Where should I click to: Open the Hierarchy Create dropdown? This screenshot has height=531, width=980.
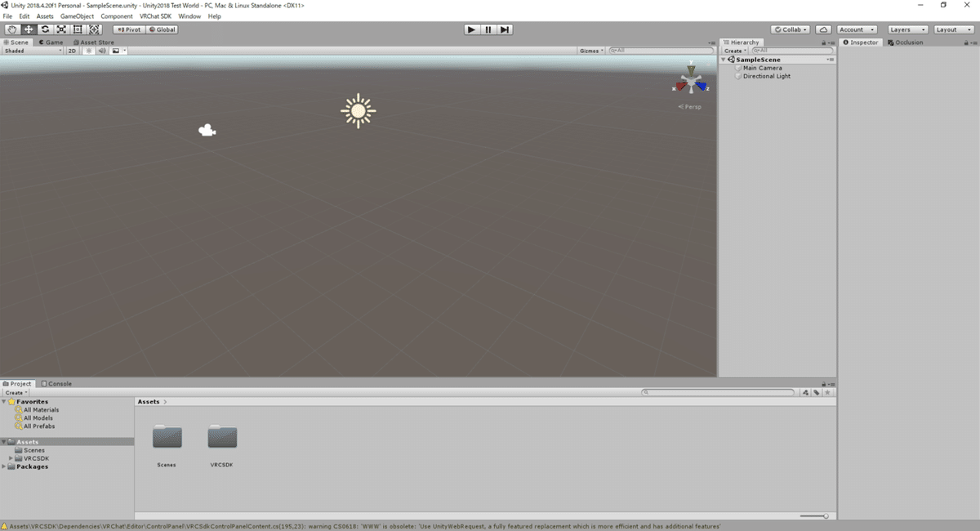point(735,51)
